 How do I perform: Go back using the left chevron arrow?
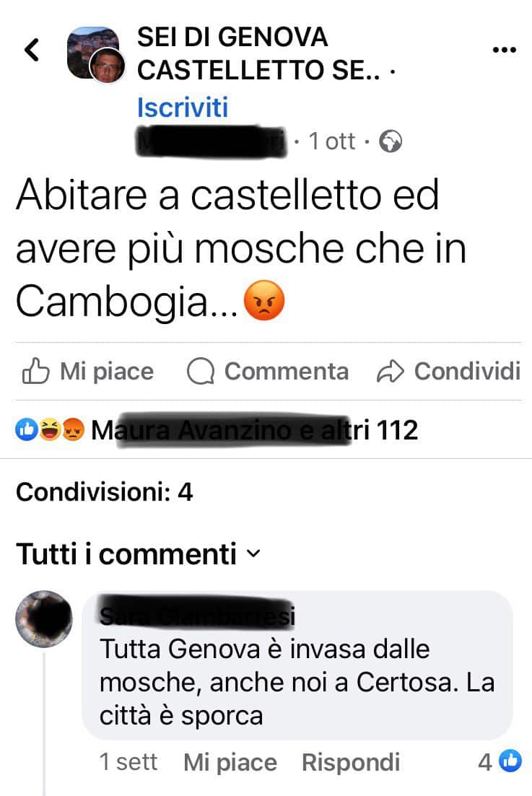[x=32, y=50]
